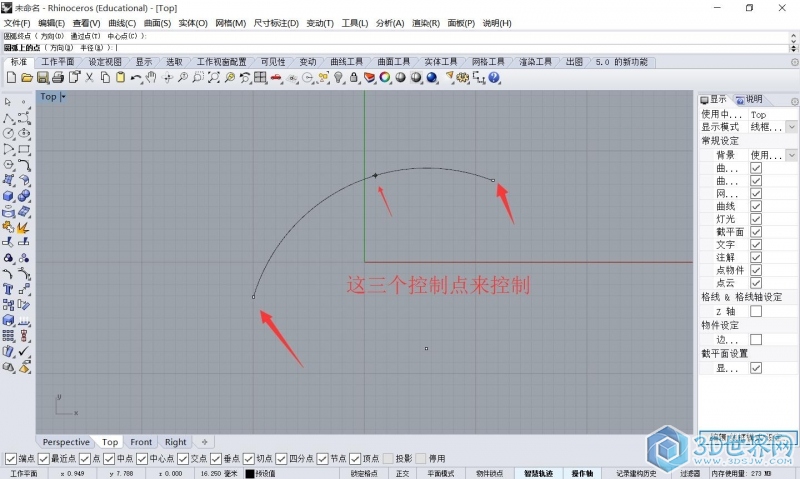This screenshot has height=479, width=800.
Task: Add a new viewport tab with plus
Action: pyautogui.click(x=205, y=442)
